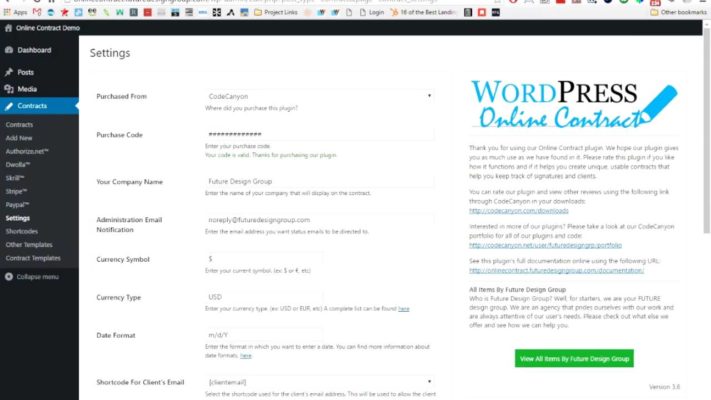Open the '16 of the Best Landing' bookmark
711x400 pixels.
coord(424,12)
